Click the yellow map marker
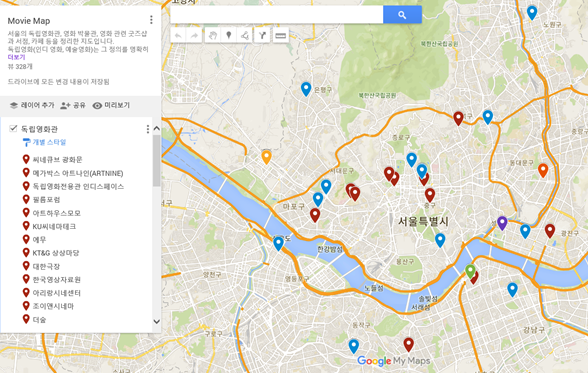The width and height of the screenshot is (588, 373). coord(266,157)
